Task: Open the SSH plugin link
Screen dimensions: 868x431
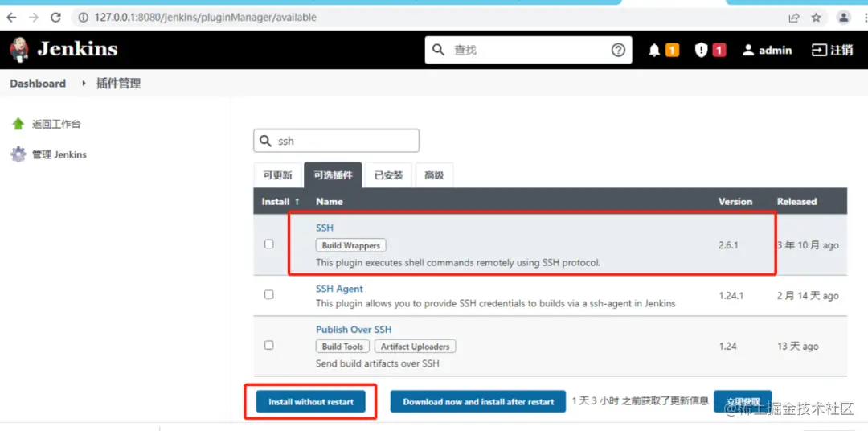Action: pos(325,228)
